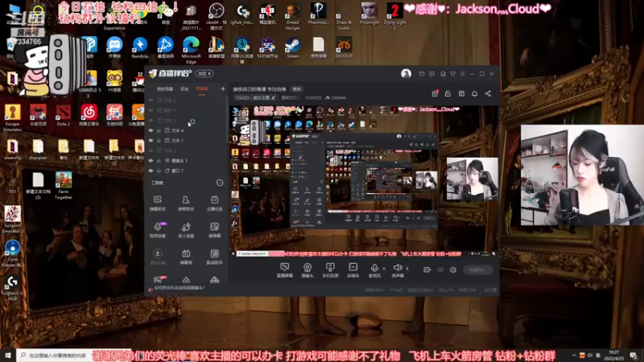Open the mail message icon in title bar
644x362 pixels.
pyautogui.click(x=422, y=74)
